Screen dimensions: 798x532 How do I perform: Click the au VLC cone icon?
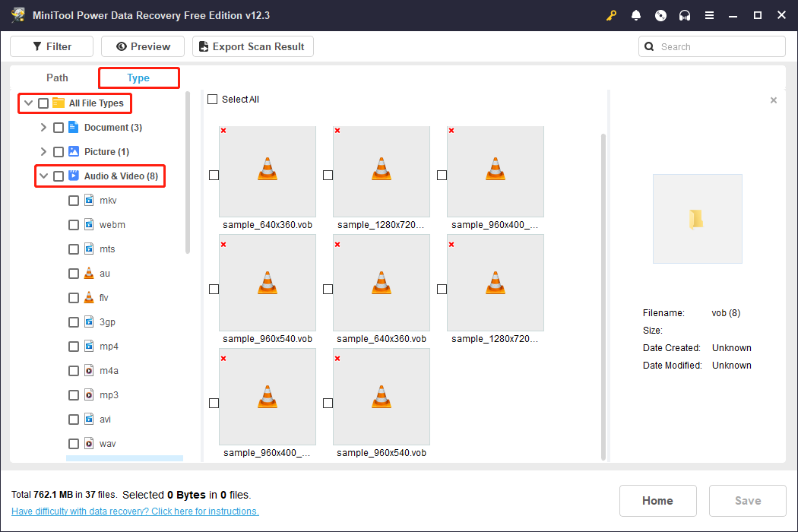[89, 274]
